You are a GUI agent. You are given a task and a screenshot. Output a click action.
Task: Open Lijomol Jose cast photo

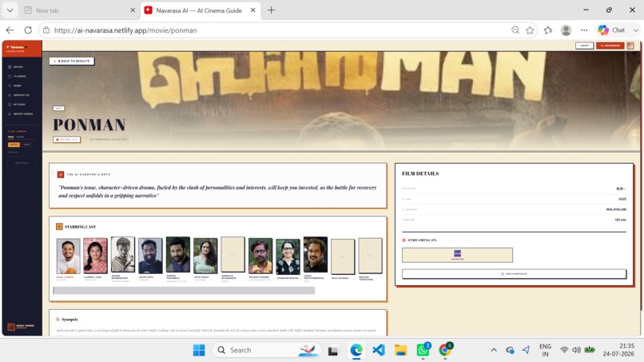(95, 256)
